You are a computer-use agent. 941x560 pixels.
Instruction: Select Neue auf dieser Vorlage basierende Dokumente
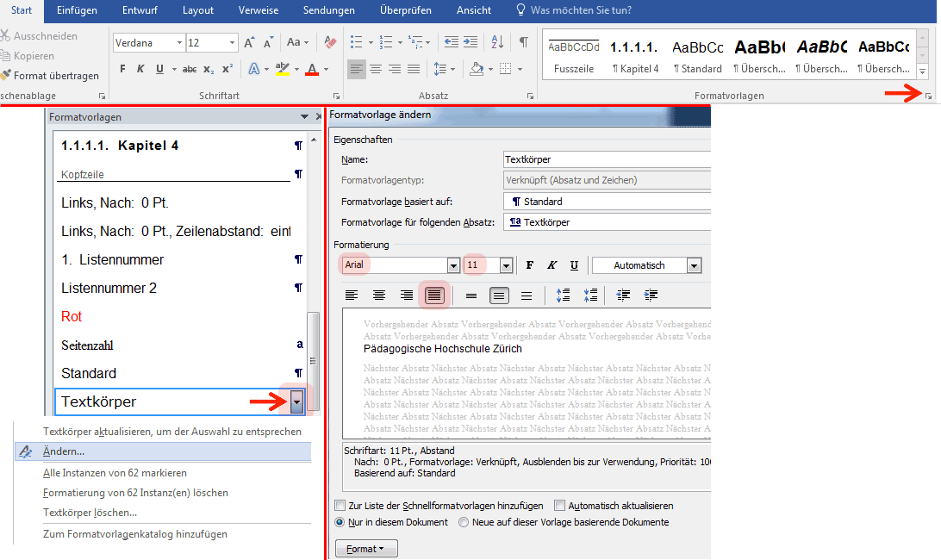coord(464,522)
